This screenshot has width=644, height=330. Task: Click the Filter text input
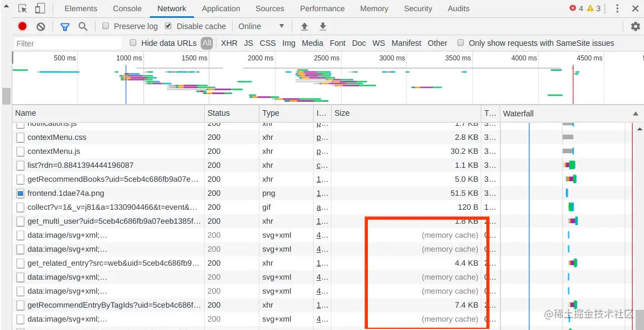point(68,43)
